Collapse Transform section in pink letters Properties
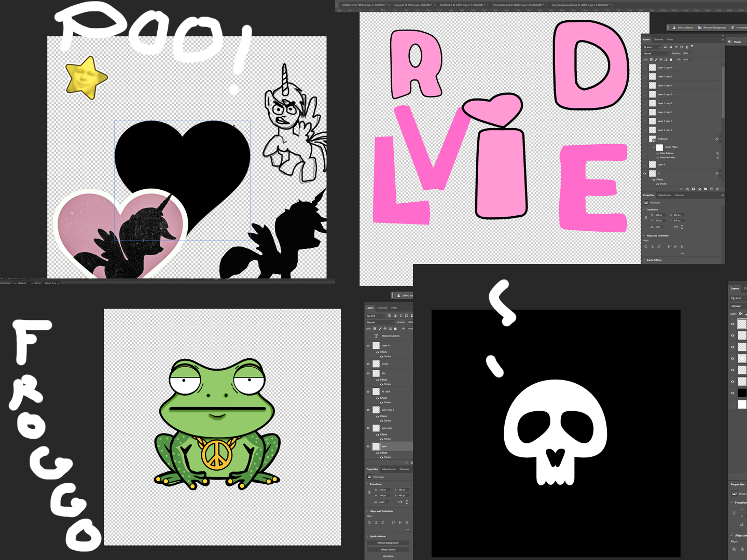747x560 pixels. [x=644, y=209]
